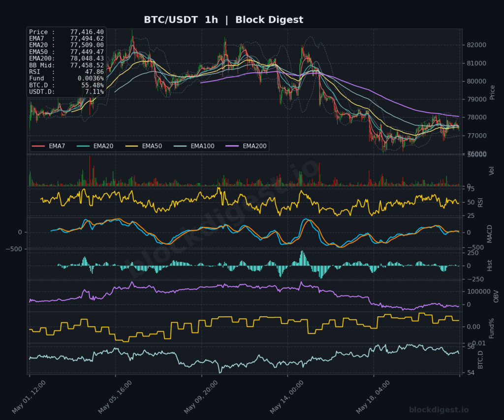Screen dimensions: 504x420
Task: Click the OBV 100000 axis tick
Action: tap(478, 292)
